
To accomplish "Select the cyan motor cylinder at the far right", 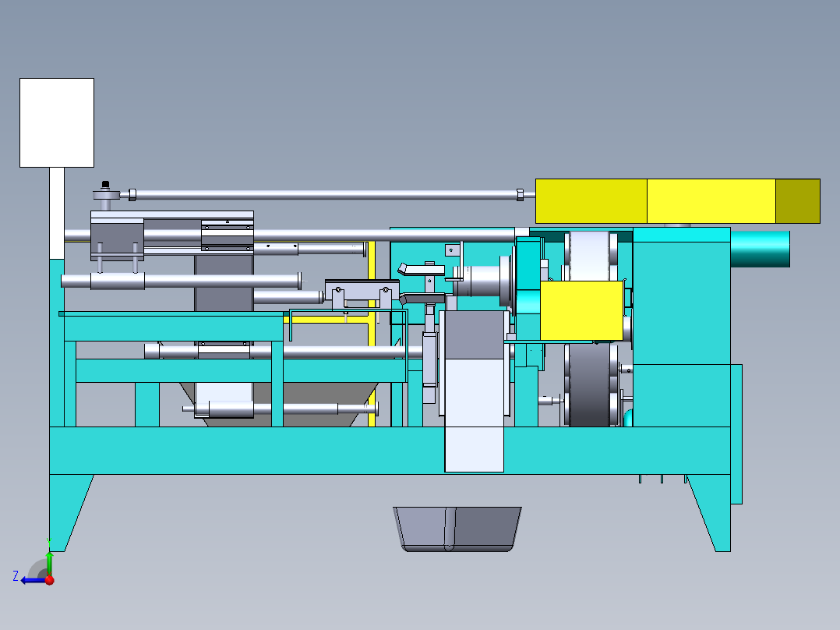I will click(760, 249).
